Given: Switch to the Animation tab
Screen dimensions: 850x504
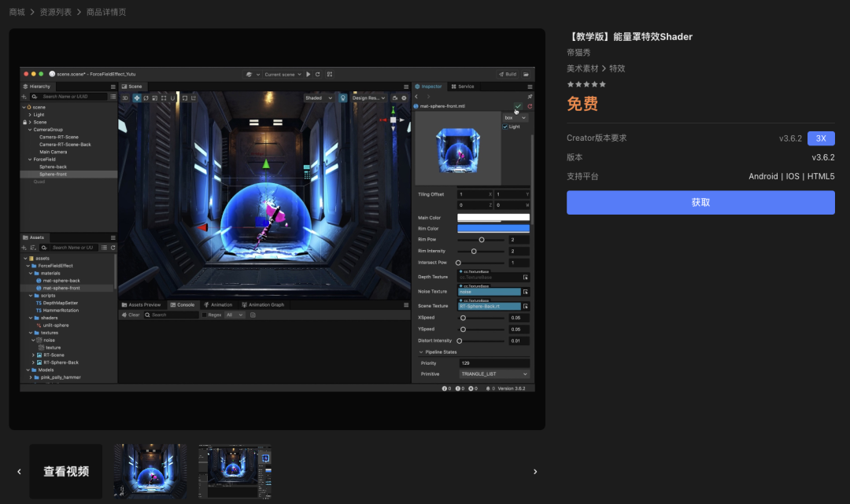Looking at the screenshot, I should [x=218, y=305].
